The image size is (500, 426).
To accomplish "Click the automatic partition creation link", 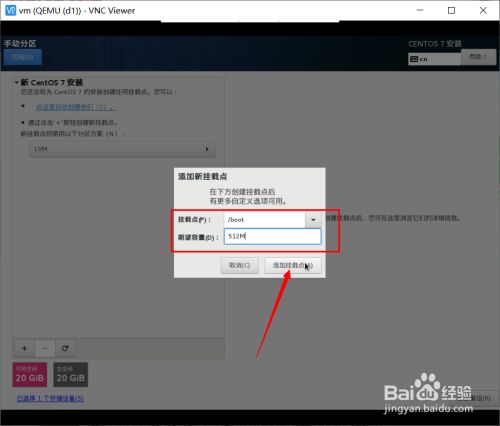I will [75, 107].
